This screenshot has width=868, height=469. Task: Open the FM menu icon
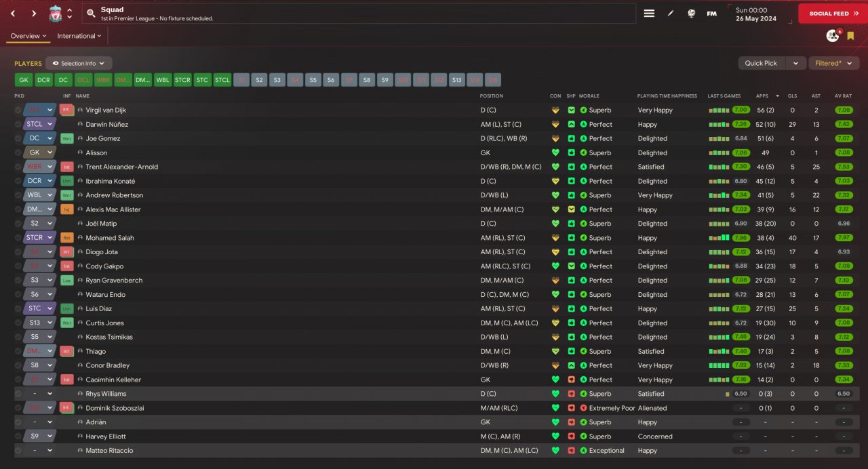711,14
